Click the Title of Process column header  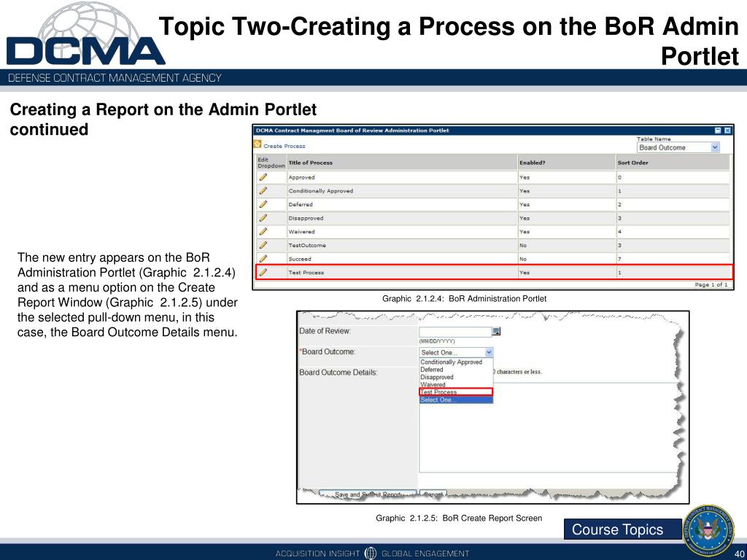click(311, 163)
